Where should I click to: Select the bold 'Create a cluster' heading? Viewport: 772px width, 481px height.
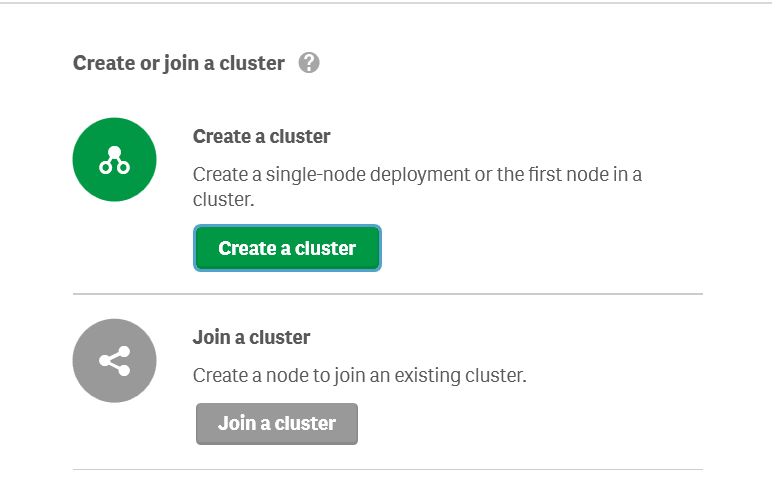[261, 136]
